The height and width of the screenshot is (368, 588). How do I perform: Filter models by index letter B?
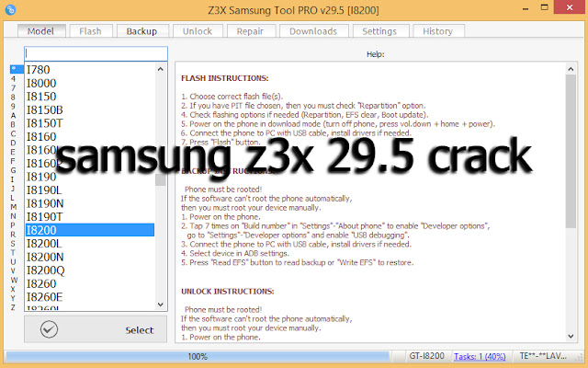coord(13,124)
